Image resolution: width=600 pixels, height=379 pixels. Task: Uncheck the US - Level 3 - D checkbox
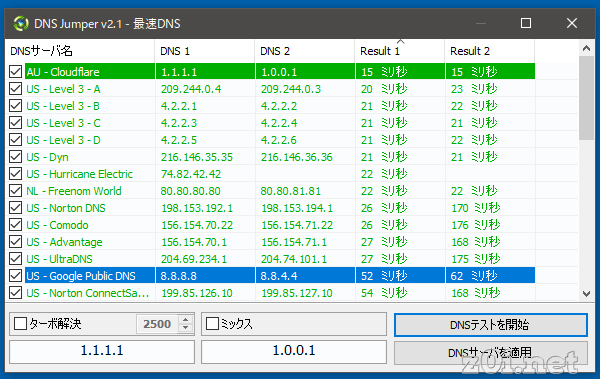click(x=15, y=140)
